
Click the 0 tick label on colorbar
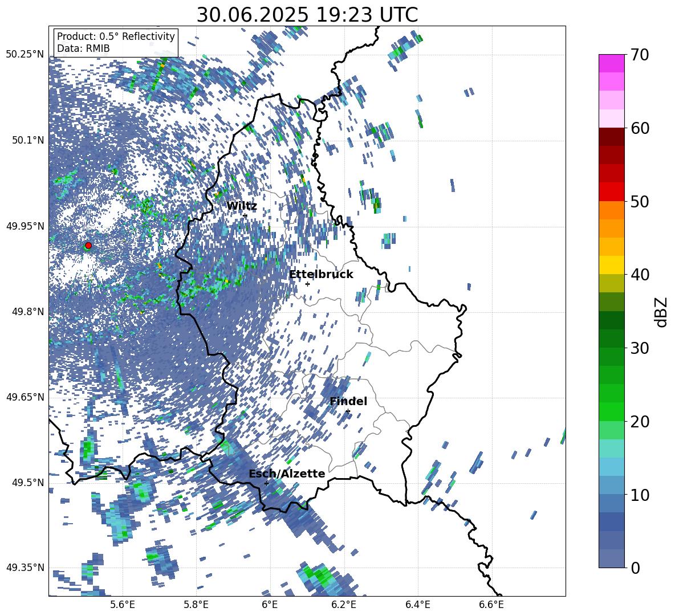point(635,568)
